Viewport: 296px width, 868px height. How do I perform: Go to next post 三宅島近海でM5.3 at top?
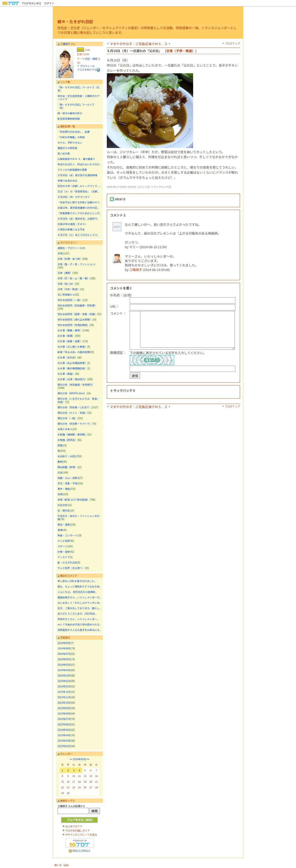151,44
